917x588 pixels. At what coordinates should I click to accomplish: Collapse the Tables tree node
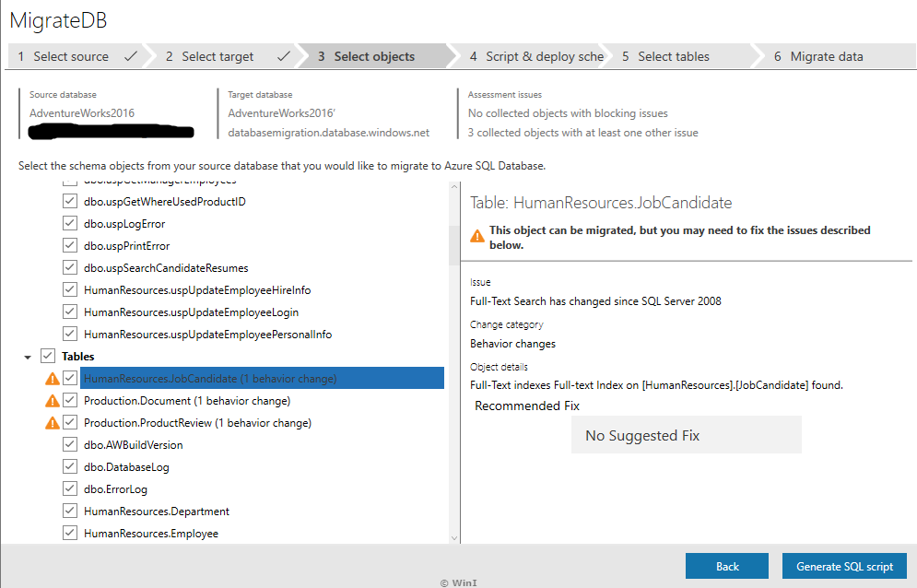click(x=28, y=356)
